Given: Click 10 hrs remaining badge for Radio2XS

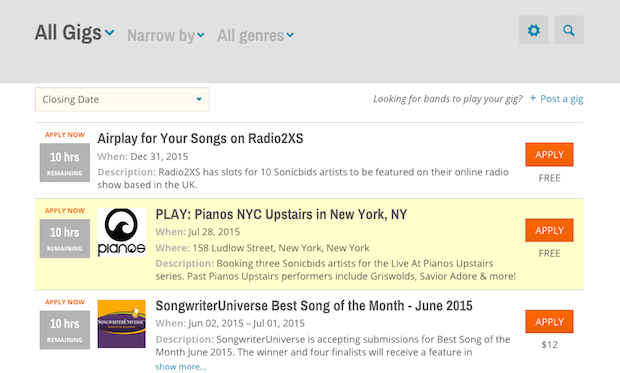Looking at the screenshot, I should click(x=65, y=163).
